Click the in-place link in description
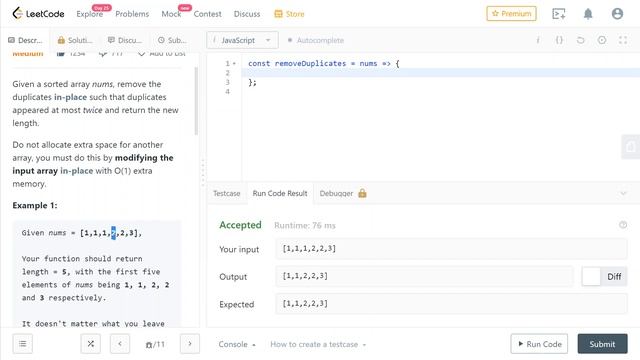This screenshot has height=360, width=640. pyautogui.click(x=70, y=97)
